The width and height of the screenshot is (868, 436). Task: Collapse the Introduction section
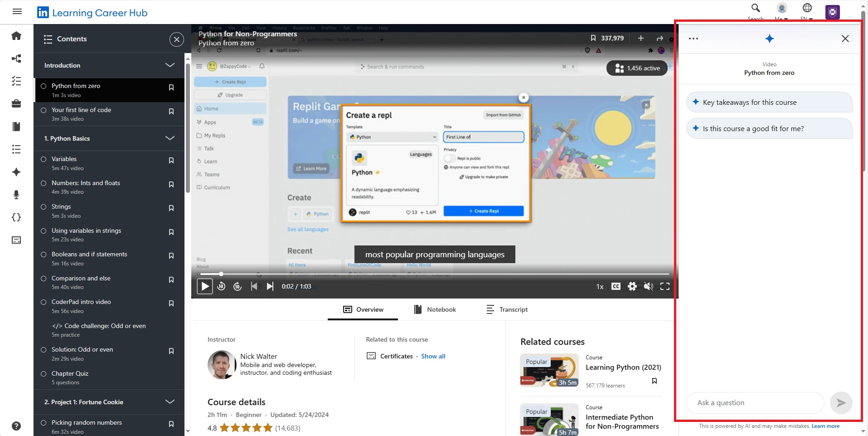pos(170,65)
